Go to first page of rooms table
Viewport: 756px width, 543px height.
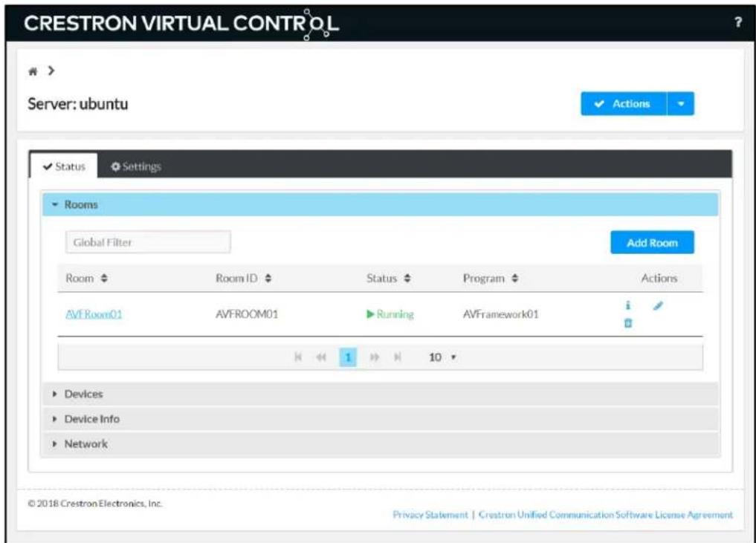[x=298, y=357]
